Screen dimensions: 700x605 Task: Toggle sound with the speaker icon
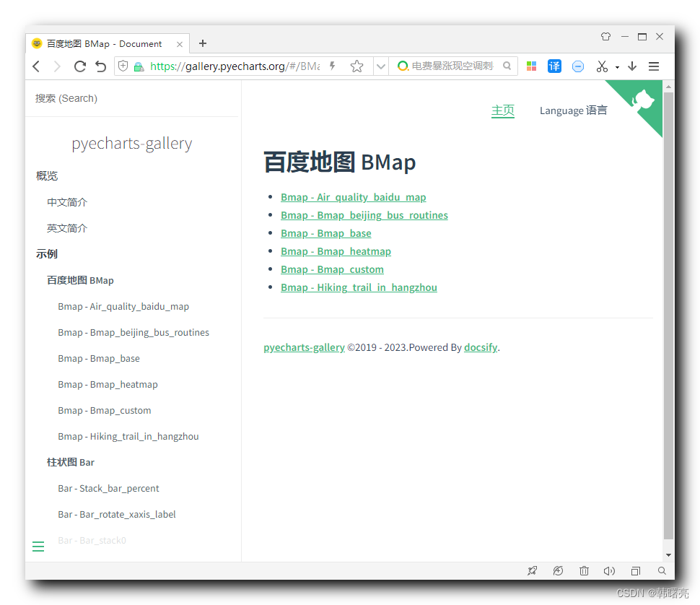(x=609, y=570)
